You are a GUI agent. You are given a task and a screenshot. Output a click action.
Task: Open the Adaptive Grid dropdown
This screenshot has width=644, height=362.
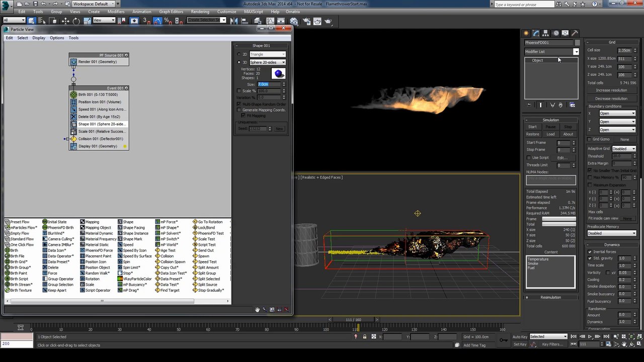(x=623, y=149)
